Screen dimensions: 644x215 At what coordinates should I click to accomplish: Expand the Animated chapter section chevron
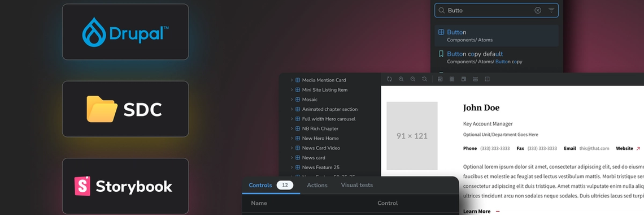pos(291,109)
